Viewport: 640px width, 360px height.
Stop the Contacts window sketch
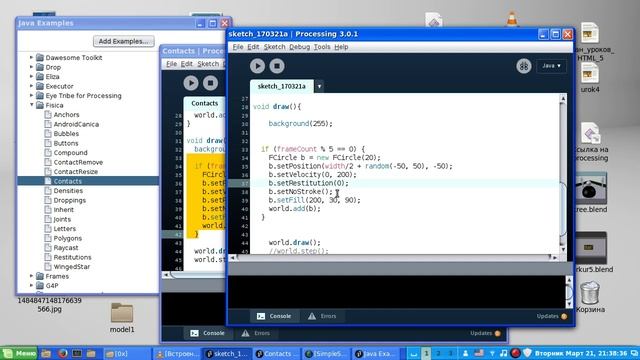pos(211,83)
